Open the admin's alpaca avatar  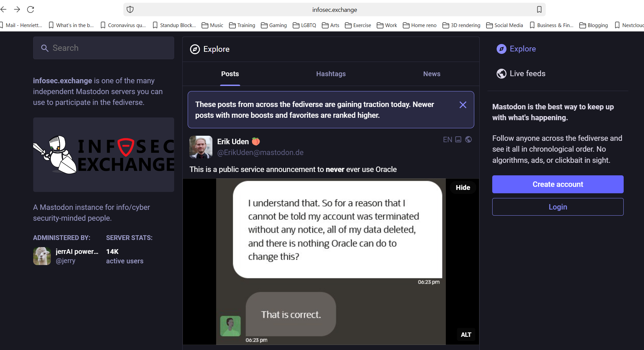pos(42,256)
